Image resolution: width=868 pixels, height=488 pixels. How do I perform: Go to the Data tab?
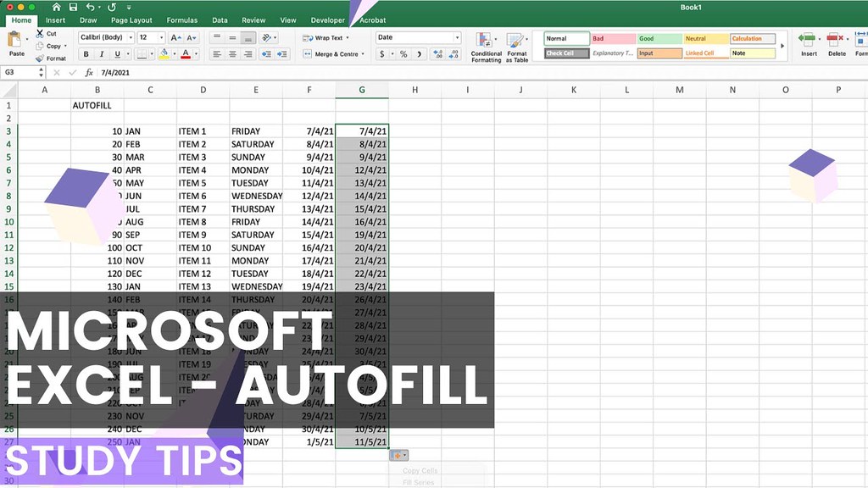pyautogui.click(x=220, y=20)
